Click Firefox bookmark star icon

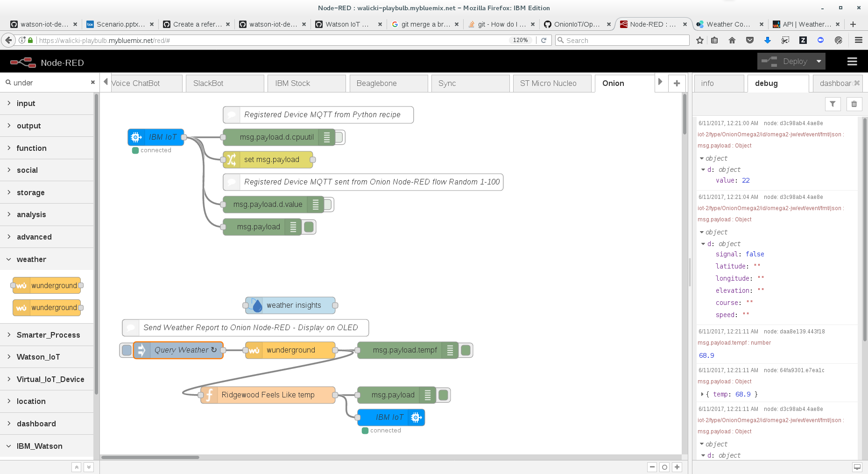(x=700, y=41)
